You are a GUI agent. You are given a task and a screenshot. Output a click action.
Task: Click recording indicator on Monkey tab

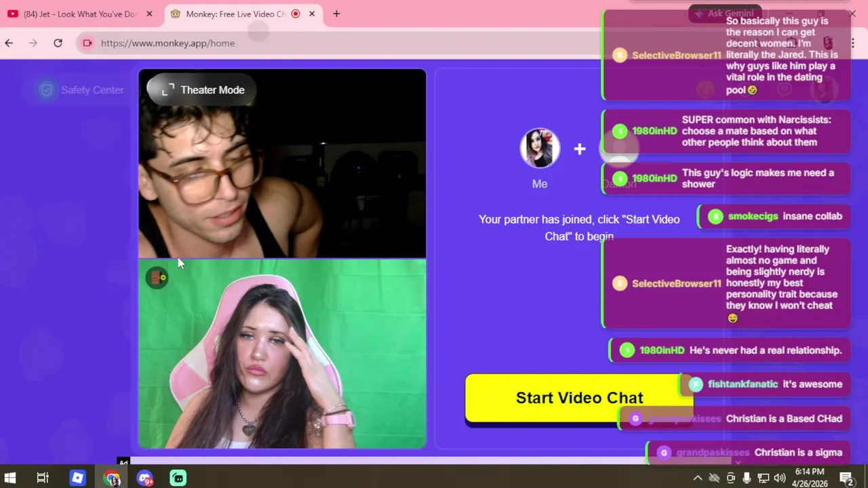click(x=296, y=14)
